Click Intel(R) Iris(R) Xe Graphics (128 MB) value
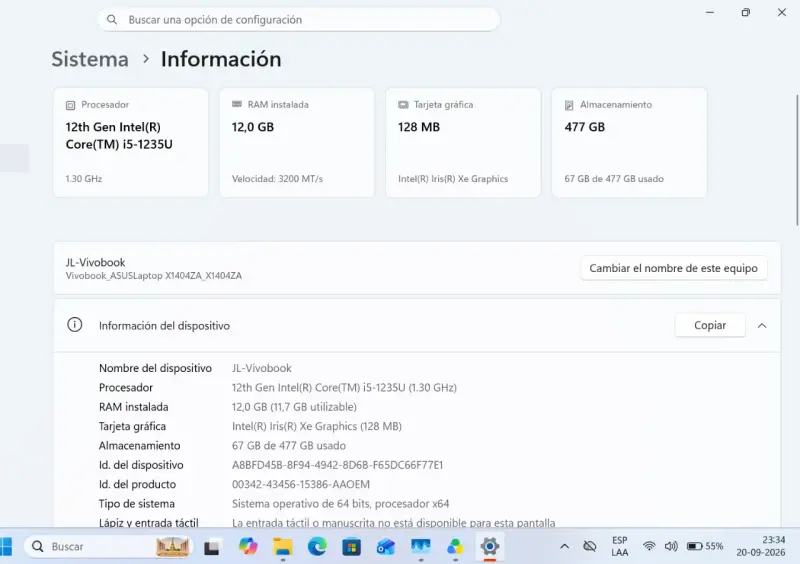This screenshot has width=800, height=564. coord(316,426)
